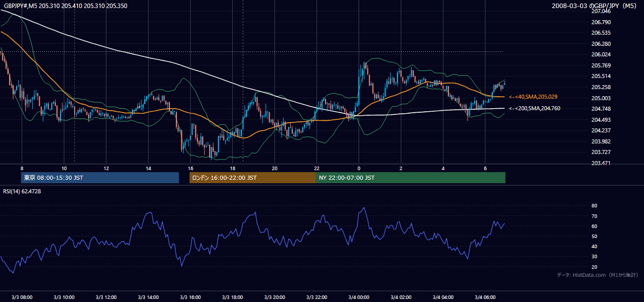Viewport: 644px width, 302px height.
Task: Click the RSI level 30 axis label
Action: click(x=594, y=257)
